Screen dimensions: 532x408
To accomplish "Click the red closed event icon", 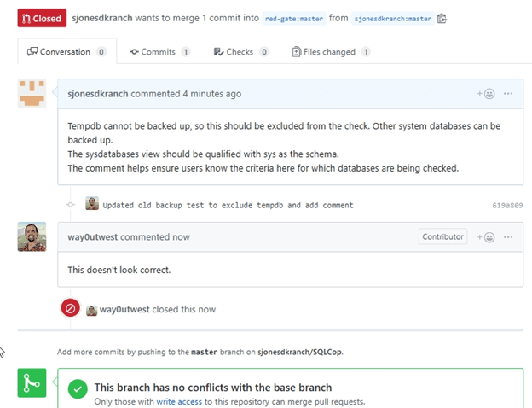I will [x=71, y=308].
